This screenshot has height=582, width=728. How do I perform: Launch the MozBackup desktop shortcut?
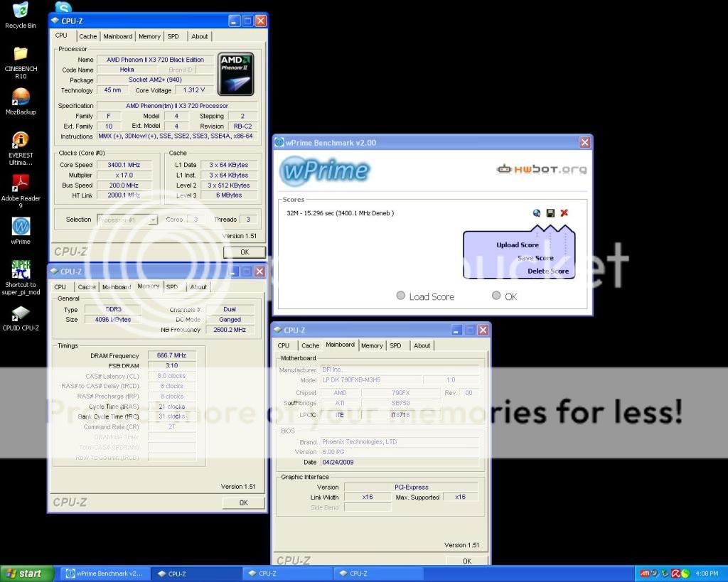click(21, 101)
